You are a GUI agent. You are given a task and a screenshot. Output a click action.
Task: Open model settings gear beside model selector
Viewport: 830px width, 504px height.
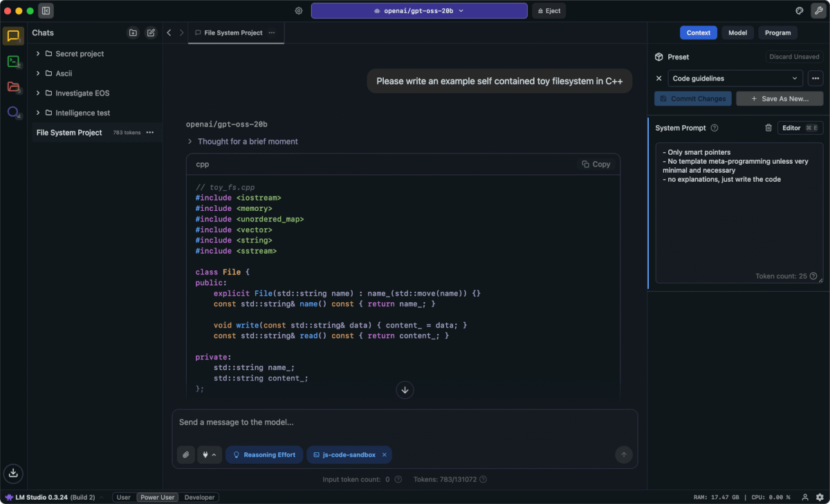[x=299, y=10]
